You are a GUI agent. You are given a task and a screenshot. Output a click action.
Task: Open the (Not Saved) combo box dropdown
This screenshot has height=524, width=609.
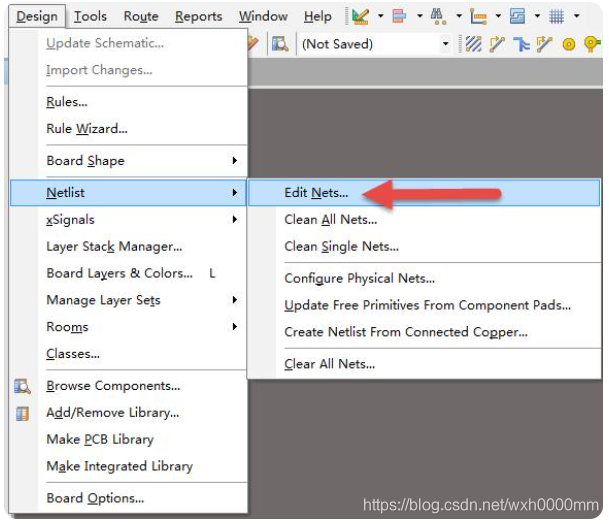tap(445, 44)
